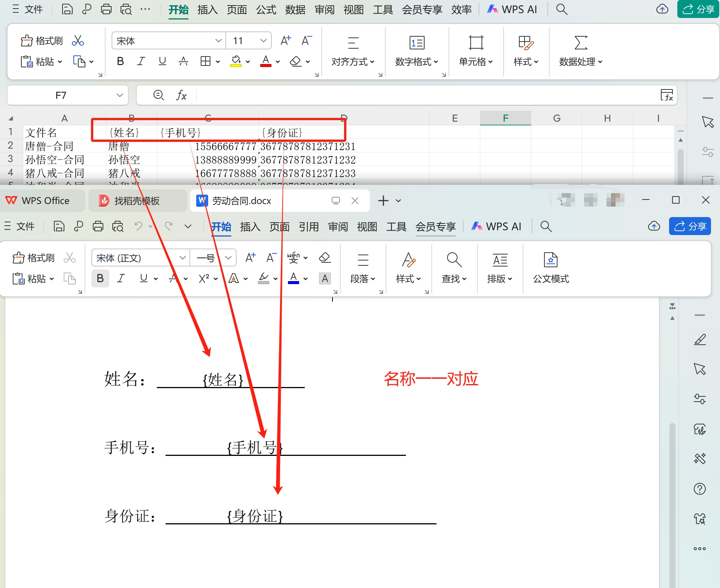The height and width of the screenshot is (588, 720).
Task: Toggle underline in the Word toolbar
Action: 143,278
